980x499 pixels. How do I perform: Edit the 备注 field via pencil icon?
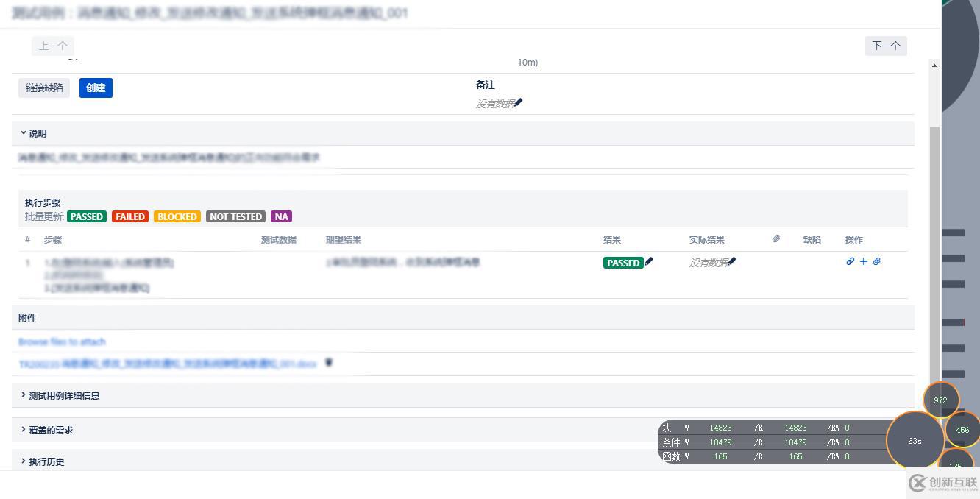click(518, 102)
